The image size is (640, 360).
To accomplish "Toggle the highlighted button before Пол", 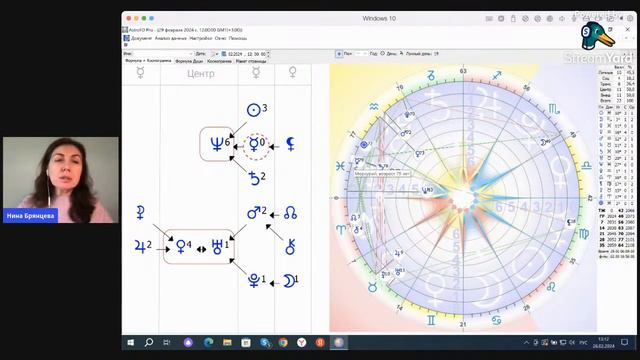I will coord(339,53).
